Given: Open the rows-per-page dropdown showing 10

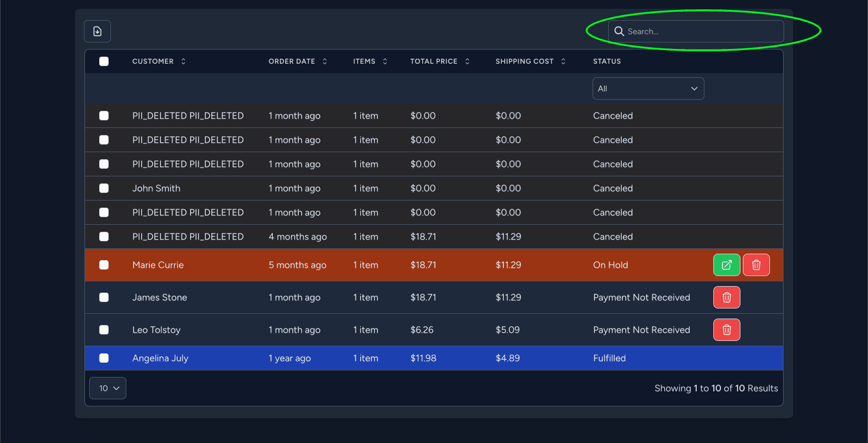Looking at the screenshot, I should pos(107,388).
